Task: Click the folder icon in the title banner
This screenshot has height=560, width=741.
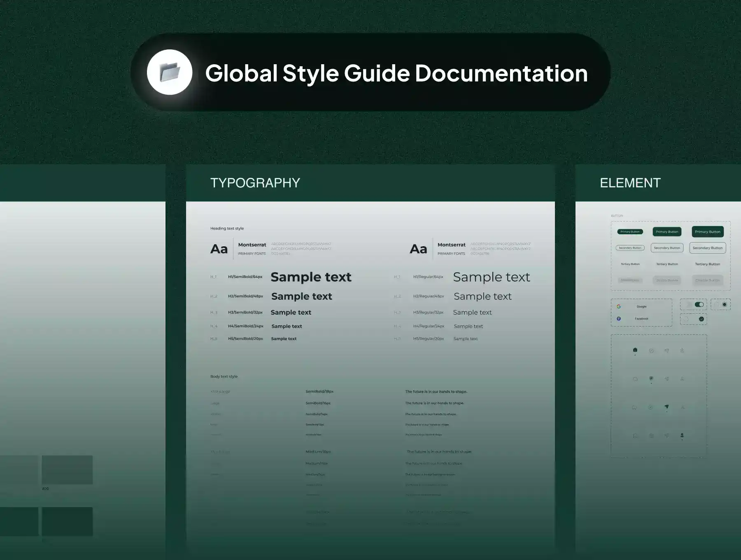Action: 170,72
